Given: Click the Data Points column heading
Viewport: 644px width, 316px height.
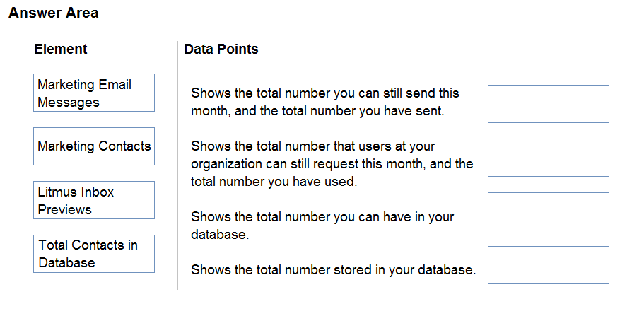Looking at the screenshot, I should pos(221,49).
